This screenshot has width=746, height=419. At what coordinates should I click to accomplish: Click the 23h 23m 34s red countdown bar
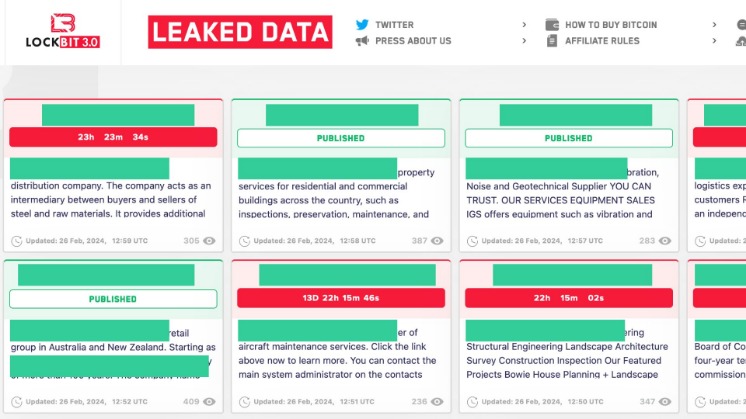113,138
